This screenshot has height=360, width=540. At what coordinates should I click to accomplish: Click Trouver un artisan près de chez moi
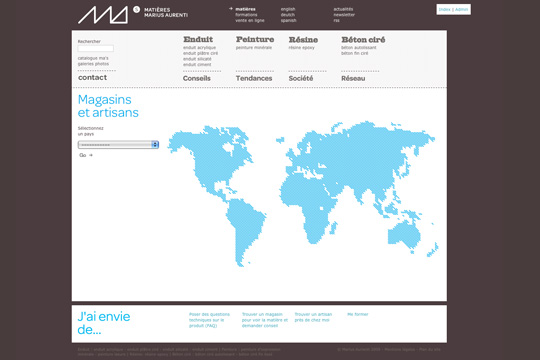pyautogui.click(x=313, y=317)
